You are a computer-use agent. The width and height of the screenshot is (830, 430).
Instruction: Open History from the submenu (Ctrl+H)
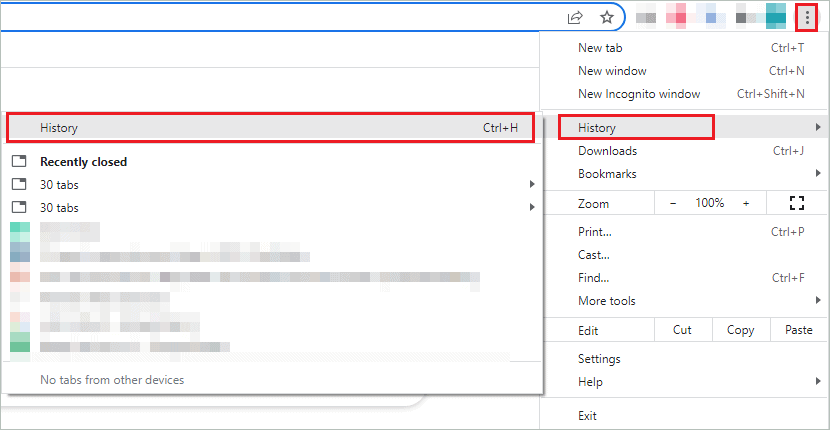coord(270,128)
